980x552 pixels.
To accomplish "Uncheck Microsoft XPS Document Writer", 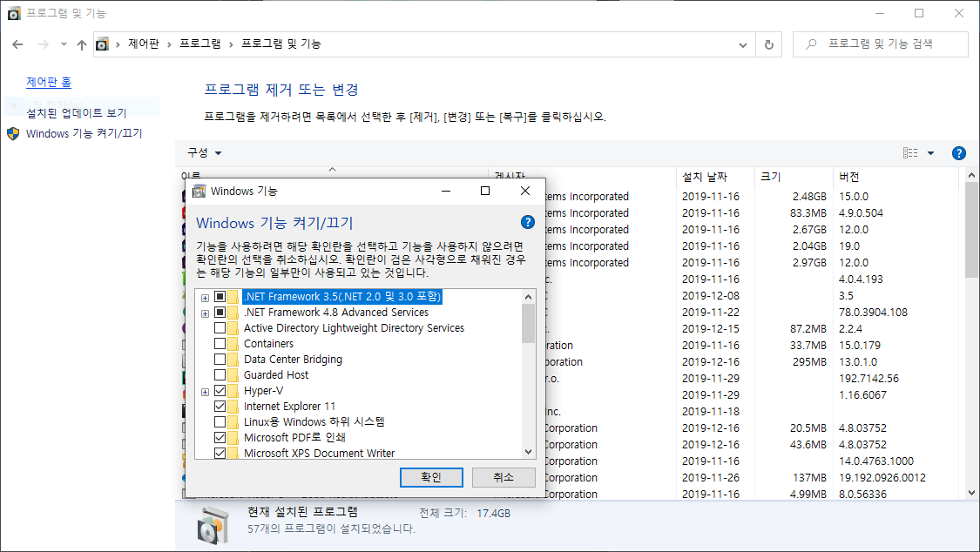I will [x=220, y=453].
